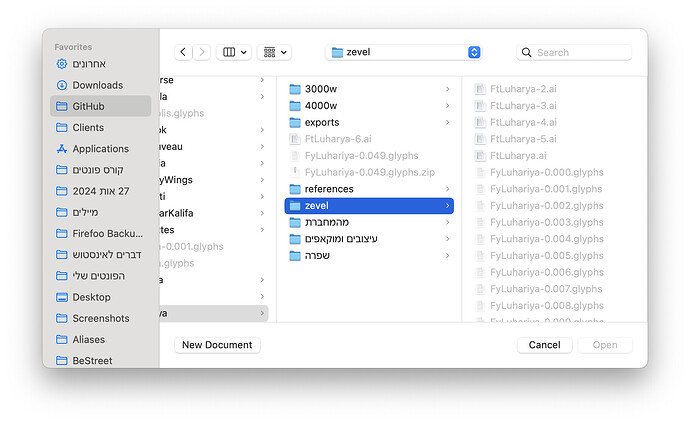Viewport: 690px width, 423px height.
Task: Click the Search field
Action: pos(574,52)
